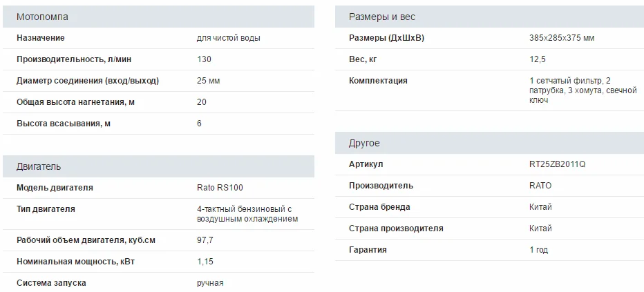
Task: Click the Производительность, л/мин label
Action: pyautogui.click(x=75, y=59)
